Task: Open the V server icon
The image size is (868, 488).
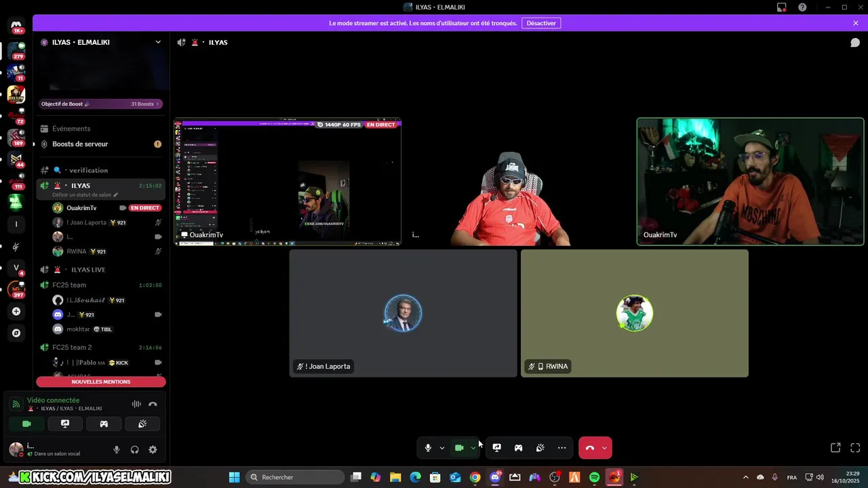Action: click(16, 268)
